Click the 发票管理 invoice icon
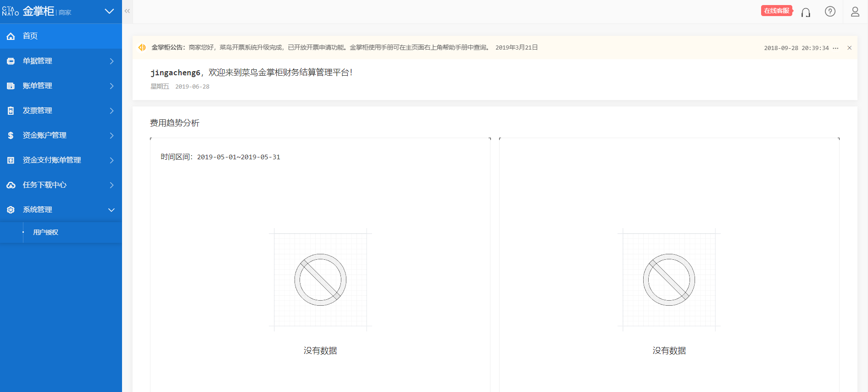Viewport: 868px width, 392px height. tap(11, 111)
